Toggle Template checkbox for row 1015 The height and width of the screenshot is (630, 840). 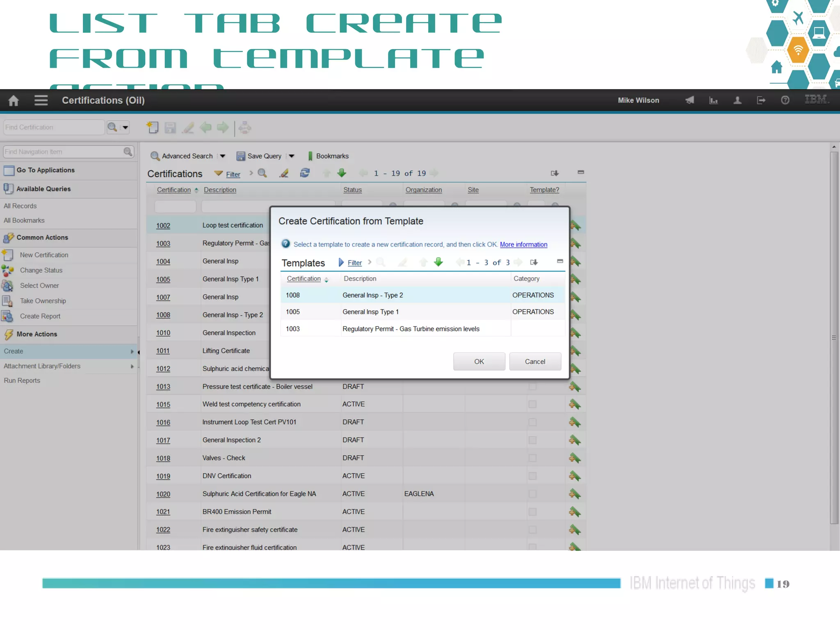click(532, 404)
